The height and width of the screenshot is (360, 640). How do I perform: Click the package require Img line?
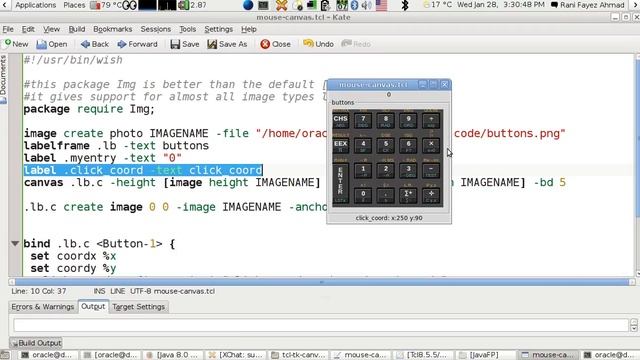89,109
